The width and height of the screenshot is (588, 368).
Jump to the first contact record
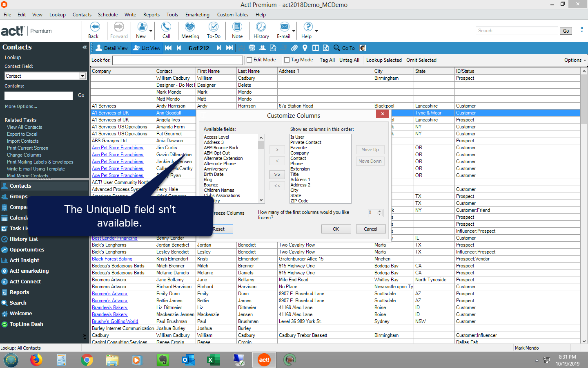(x=168, y=48)
